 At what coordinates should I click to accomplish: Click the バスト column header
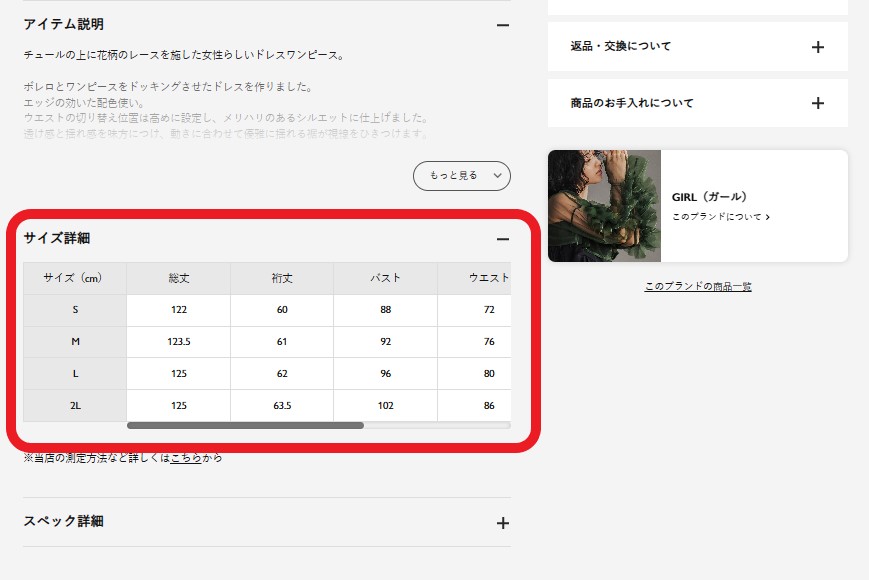(385, 278)
